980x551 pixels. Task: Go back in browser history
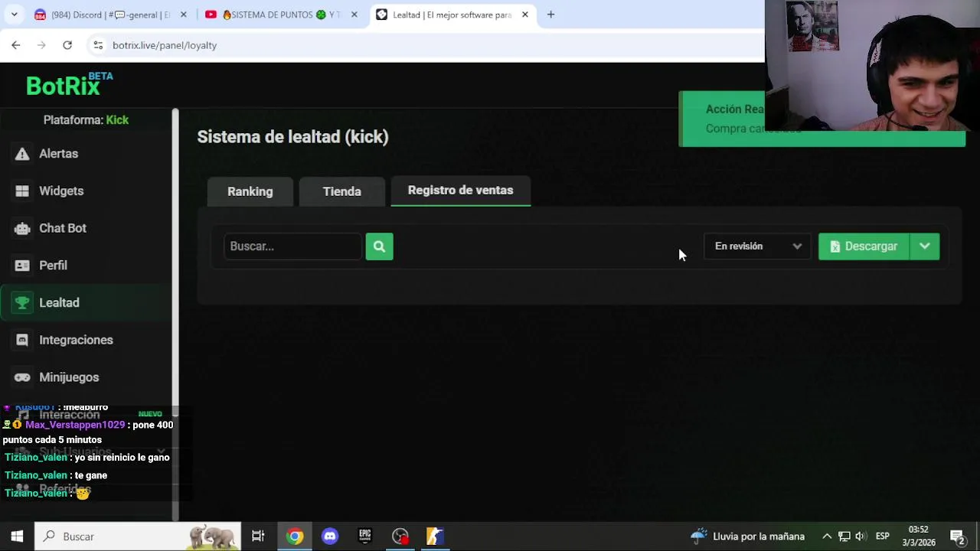pyautogui.click(x=16, y=45)
